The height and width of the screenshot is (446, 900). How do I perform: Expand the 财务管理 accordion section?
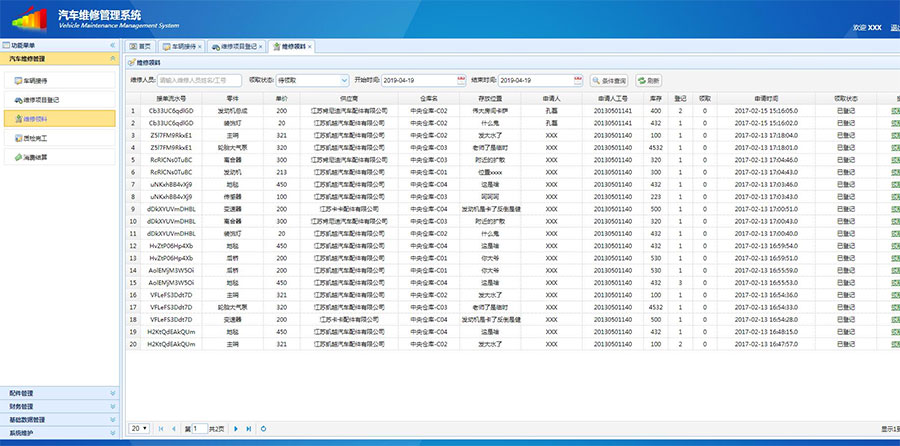60,407
